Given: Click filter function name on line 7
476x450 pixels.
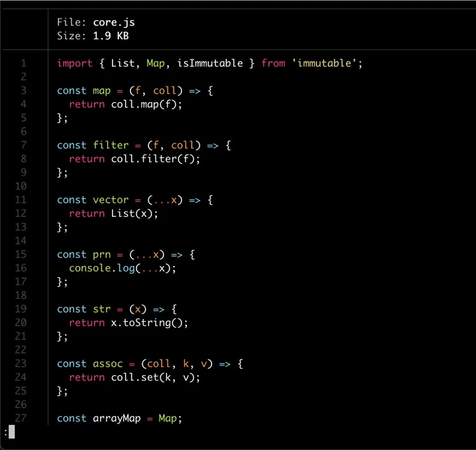Looking at the screenshot, I should (x=111, y=145).
